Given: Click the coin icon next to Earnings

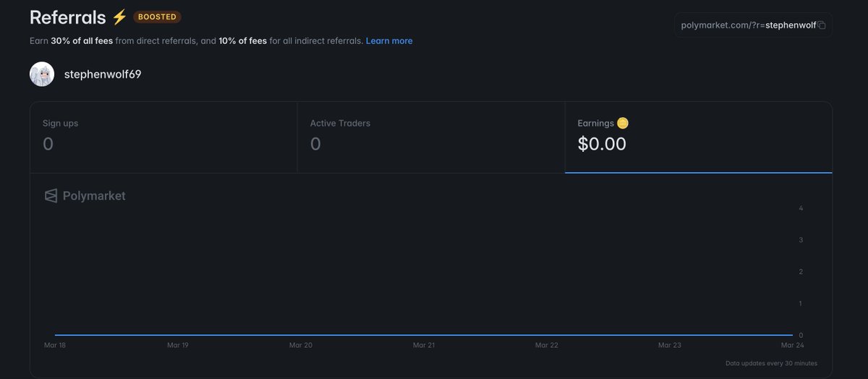Looking at the screenshot, I should 623,123.
